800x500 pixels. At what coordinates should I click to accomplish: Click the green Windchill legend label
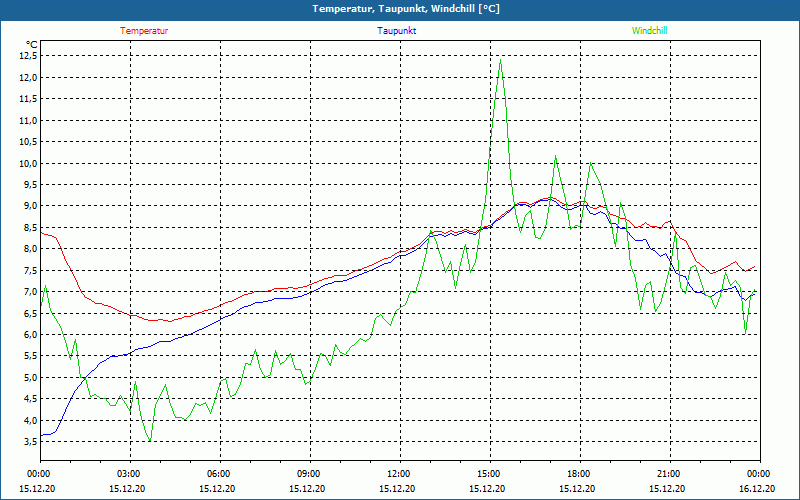click(649, 31)
